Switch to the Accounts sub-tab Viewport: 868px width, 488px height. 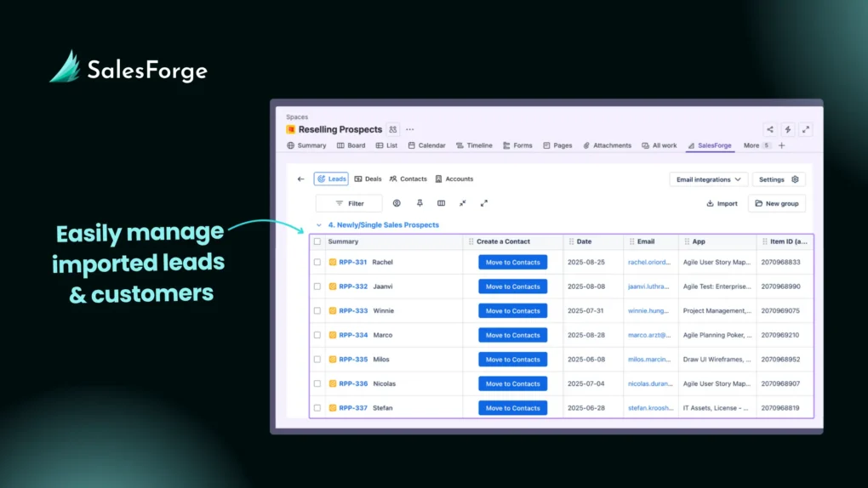454,179
